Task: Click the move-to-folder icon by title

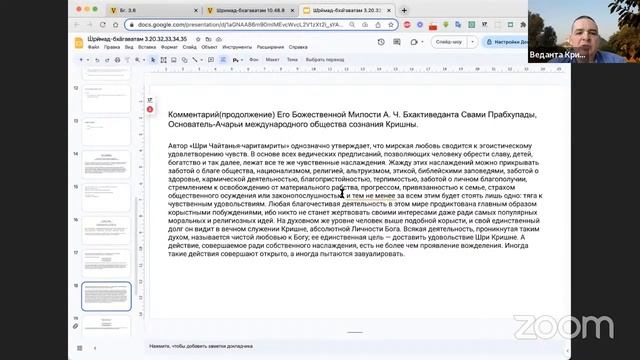Action: pos(208,39)
